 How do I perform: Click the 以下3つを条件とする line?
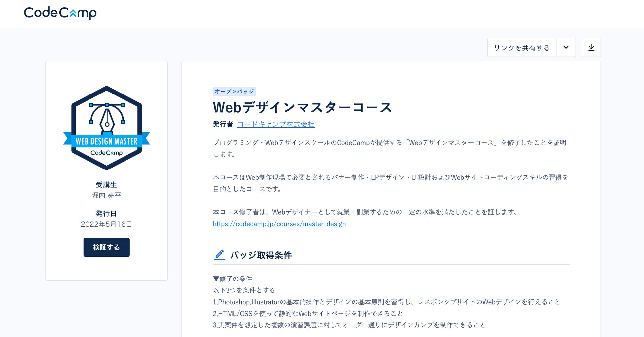[x=244, y=290]
